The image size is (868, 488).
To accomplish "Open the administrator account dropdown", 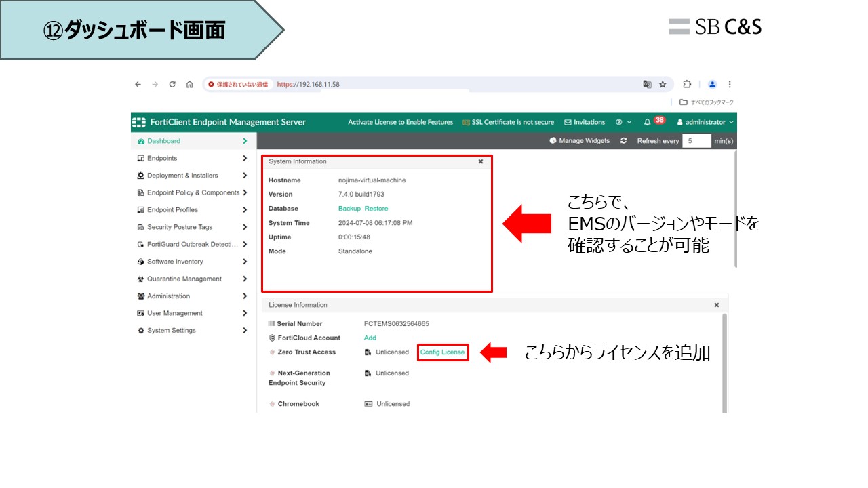I will click(x=705, y=122).
